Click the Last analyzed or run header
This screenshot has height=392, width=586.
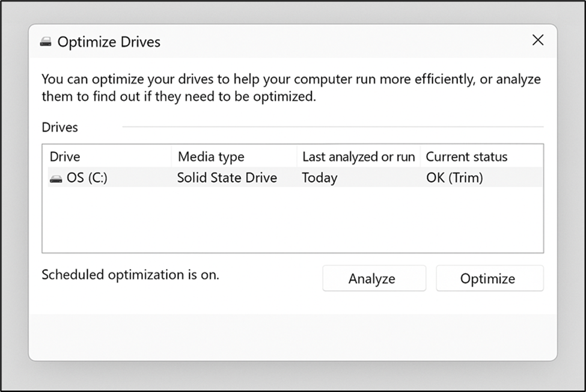click(x=359, y=156)
